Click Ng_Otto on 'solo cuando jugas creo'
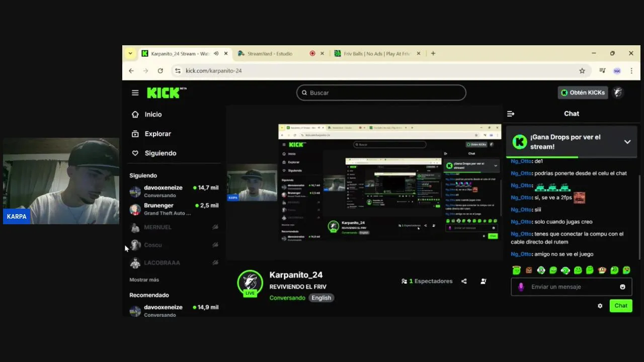 coord(521,222)
